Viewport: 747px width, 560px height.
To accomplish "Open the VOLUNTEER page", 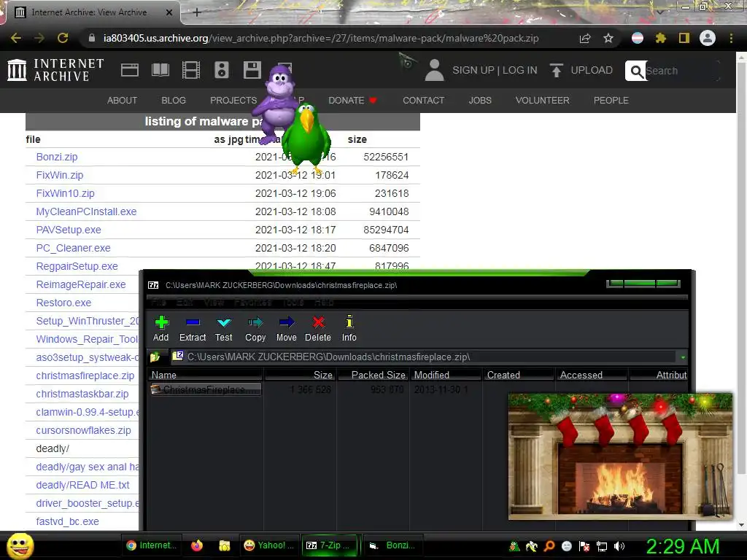I will [x=542, y=101].
